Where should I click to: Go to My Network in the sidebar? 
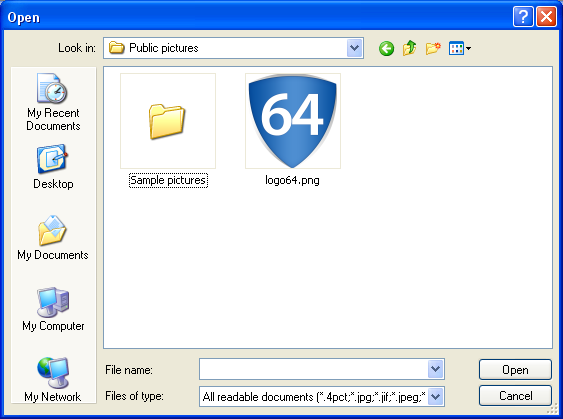53,380
